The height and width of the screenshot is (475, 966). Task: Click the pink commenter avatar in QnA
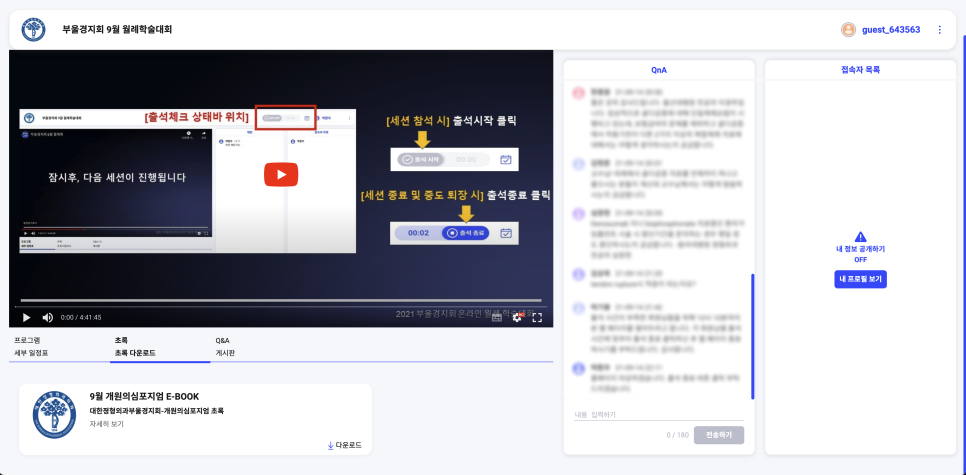tap(578, 93)
